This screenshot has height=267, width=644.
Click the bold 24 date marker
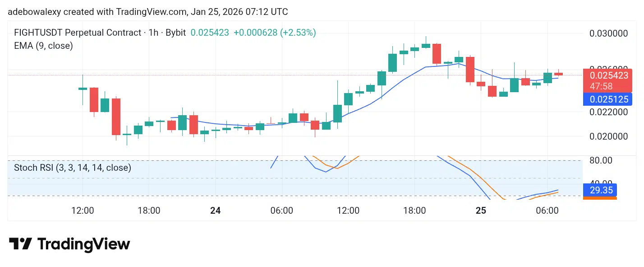click(x=216, y=211)
